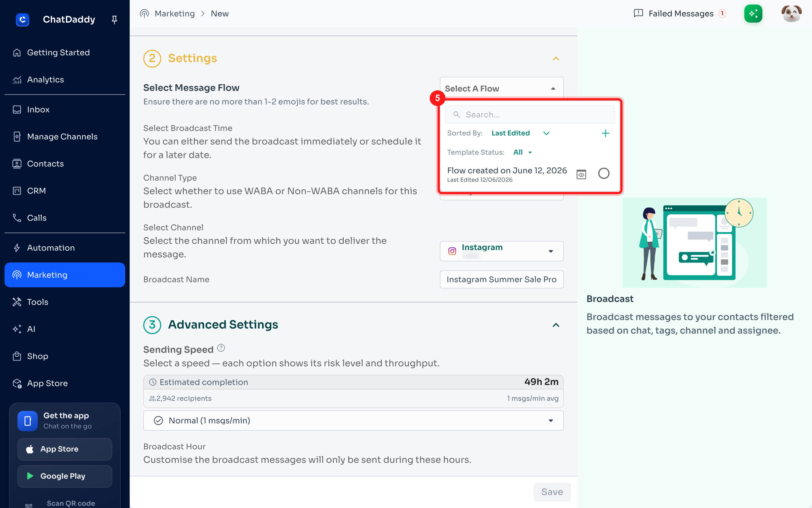Collapse the Advanced Settings section chevron

(556, 325)
